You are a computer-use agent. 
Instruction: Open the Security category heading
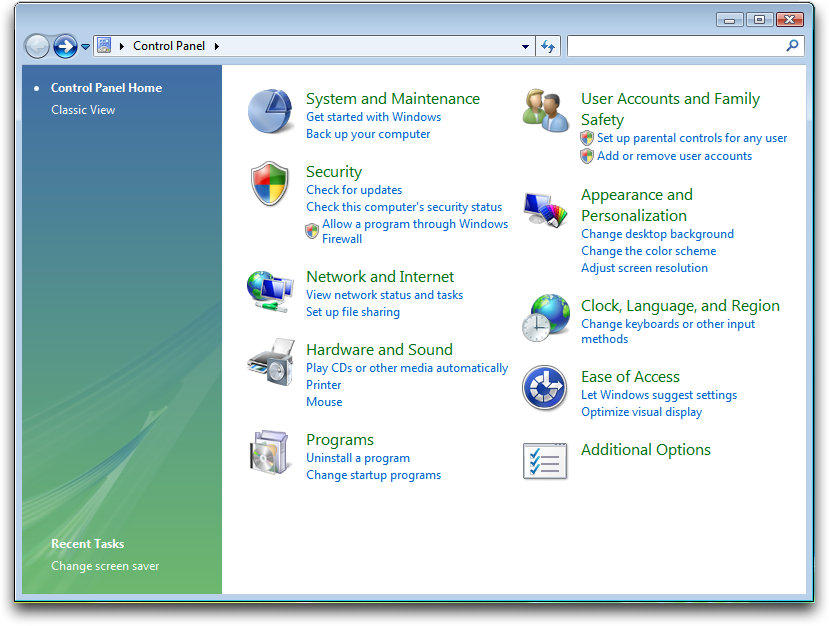334,172
